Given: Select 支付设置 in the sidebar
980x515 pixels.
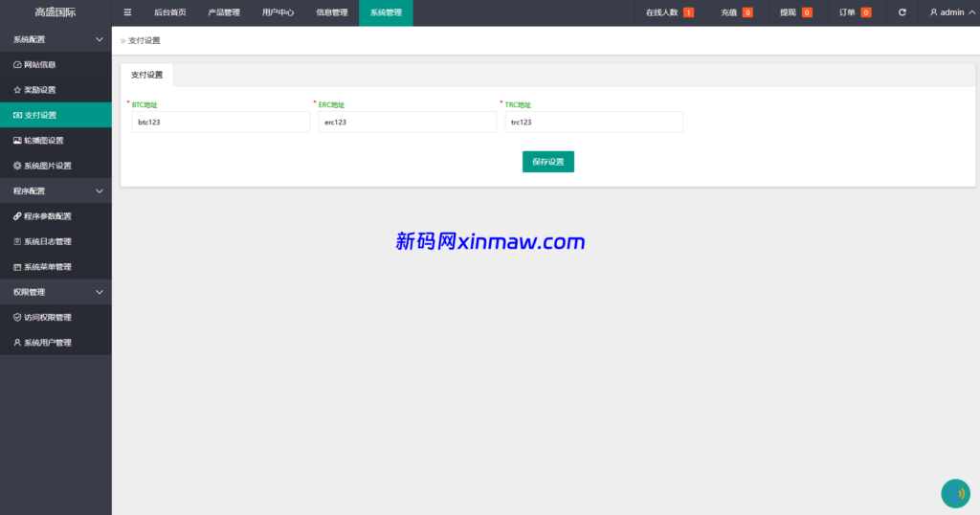Looking at the screenshot, I should click(x=56, y=115).
